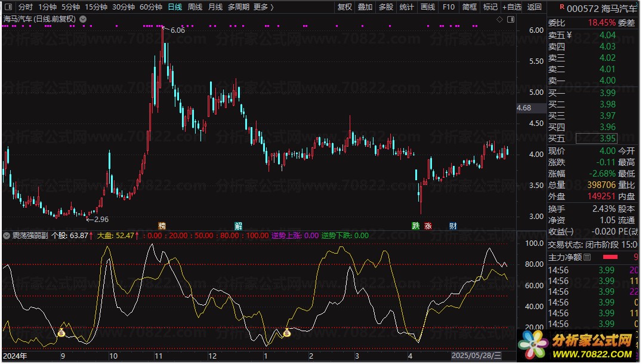Viewport: 642px width, 364px height.
Task: Click the red 主力净额 bar
Action: 610,257
